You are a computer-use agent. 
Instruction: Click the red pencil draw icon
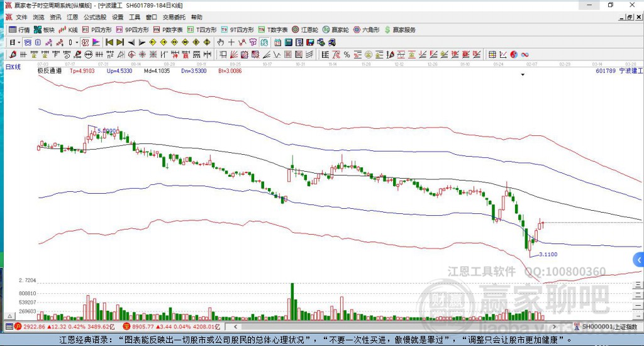click(13, 55)
